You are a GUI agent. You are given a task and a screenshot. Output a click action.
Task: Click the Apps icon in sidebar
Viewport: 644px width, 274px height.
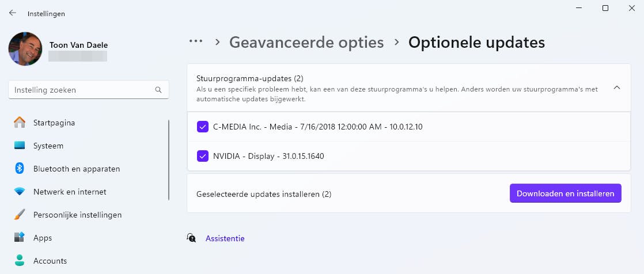(20, 238)
